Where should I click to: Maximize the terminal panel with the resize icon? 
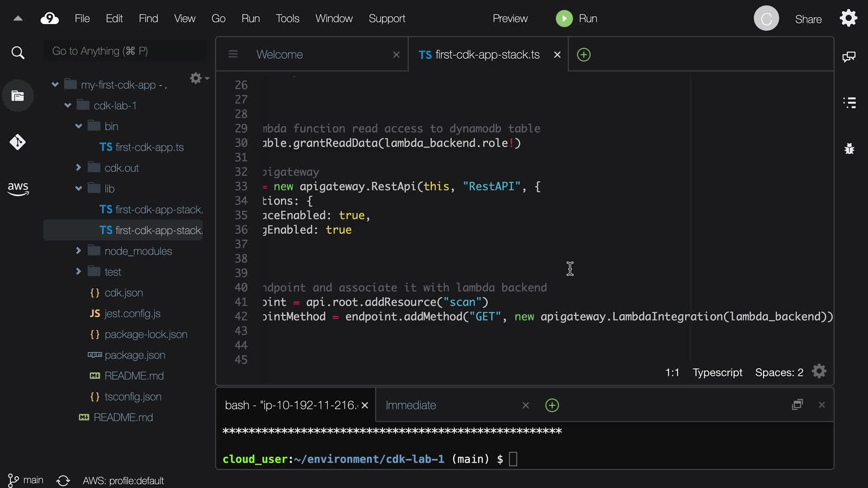797,404
